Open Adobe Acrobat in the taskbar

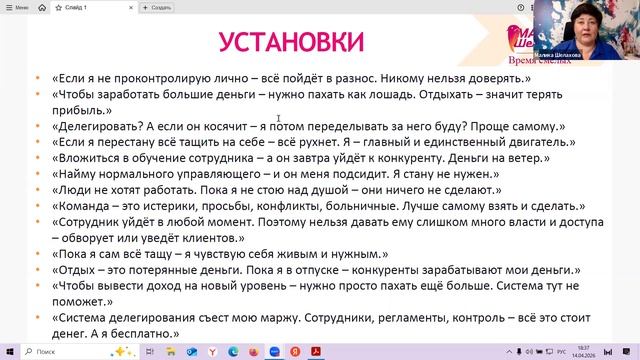pyautogui.click(x=316, y=351)
